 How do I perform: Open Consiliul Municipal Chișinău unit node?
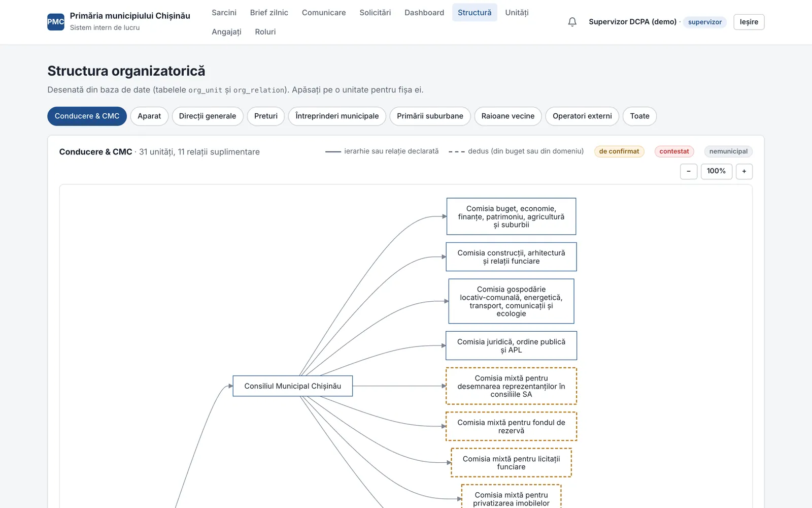click(293, 386)
